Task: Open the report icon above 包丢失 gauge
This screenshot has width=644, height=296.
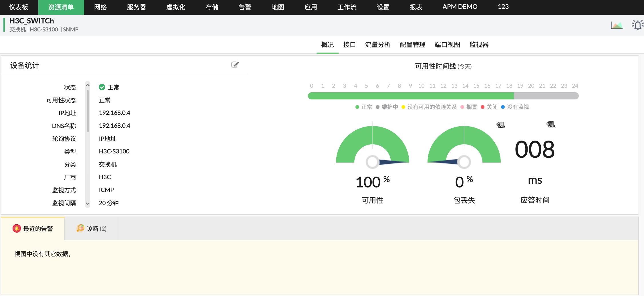Action: (501, 125)
